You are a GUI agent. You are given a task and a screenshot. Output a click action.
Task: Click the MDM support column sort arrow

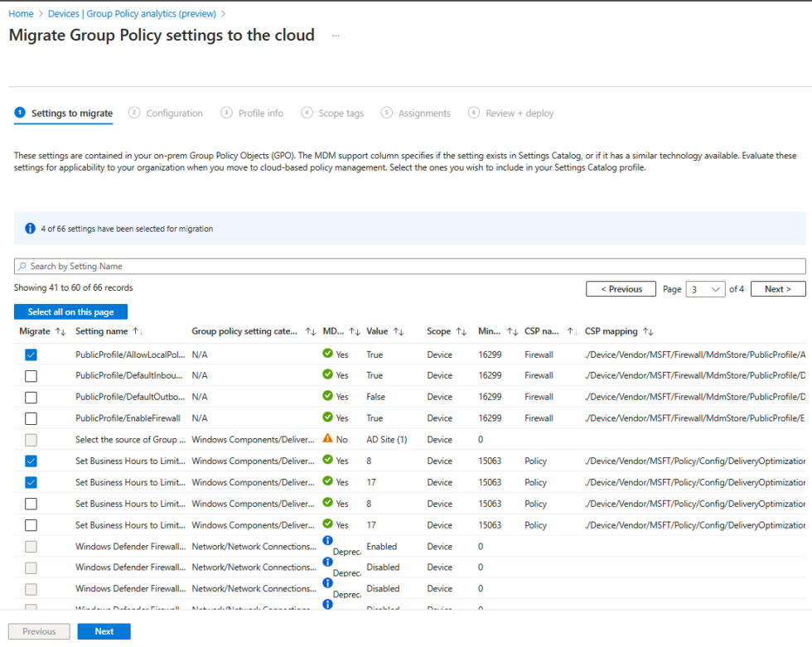[352, 331]
